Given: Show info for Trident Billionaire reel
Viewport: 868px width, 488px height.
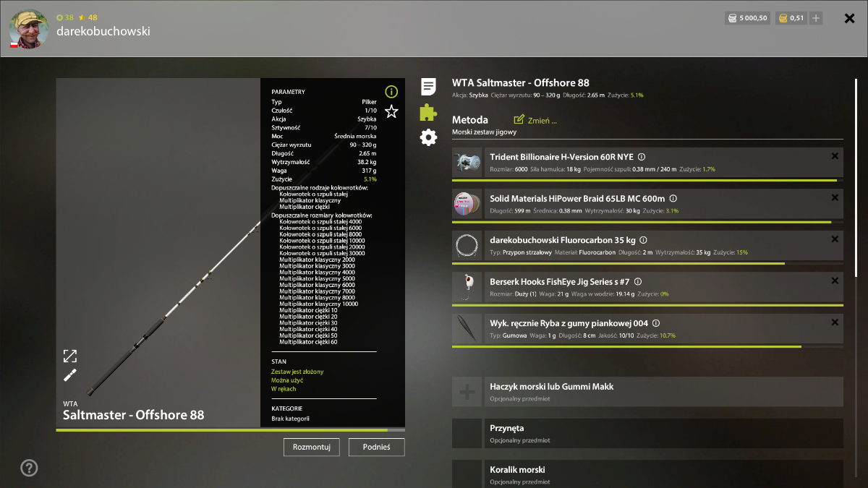Looking at the screenshot, I should click(642, 157).
